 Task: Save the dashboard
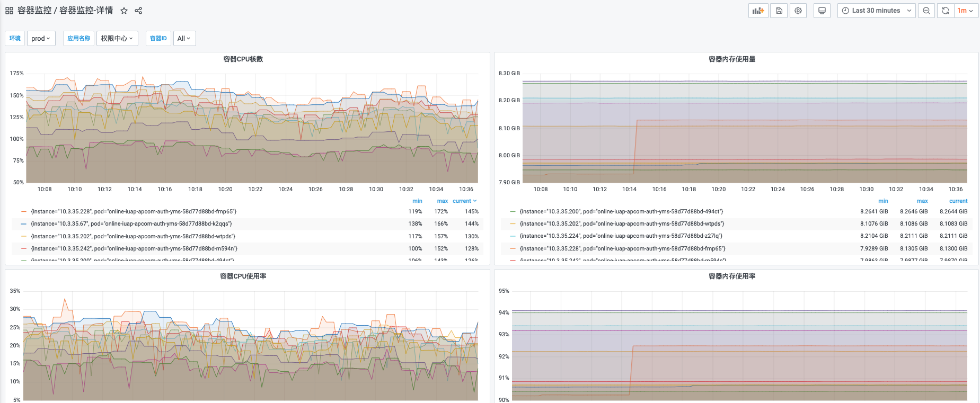click(779, 11)
